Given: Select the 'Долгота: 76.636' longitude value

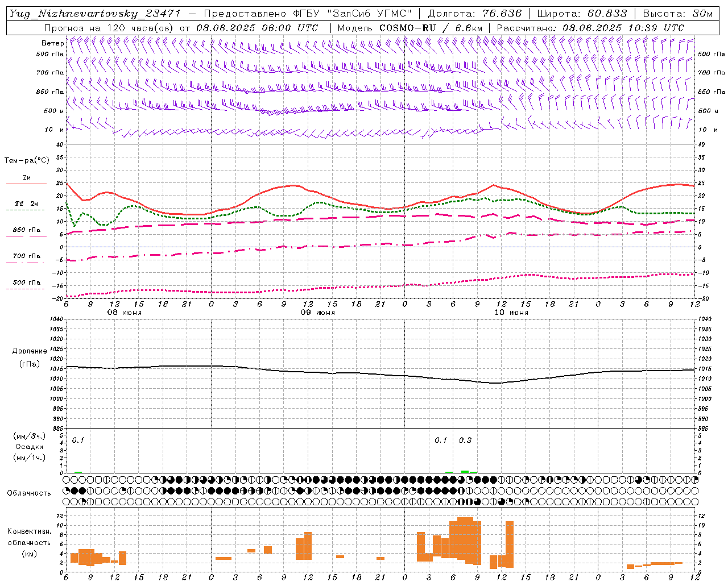Looking at the screenshot, I should (475, 14).
